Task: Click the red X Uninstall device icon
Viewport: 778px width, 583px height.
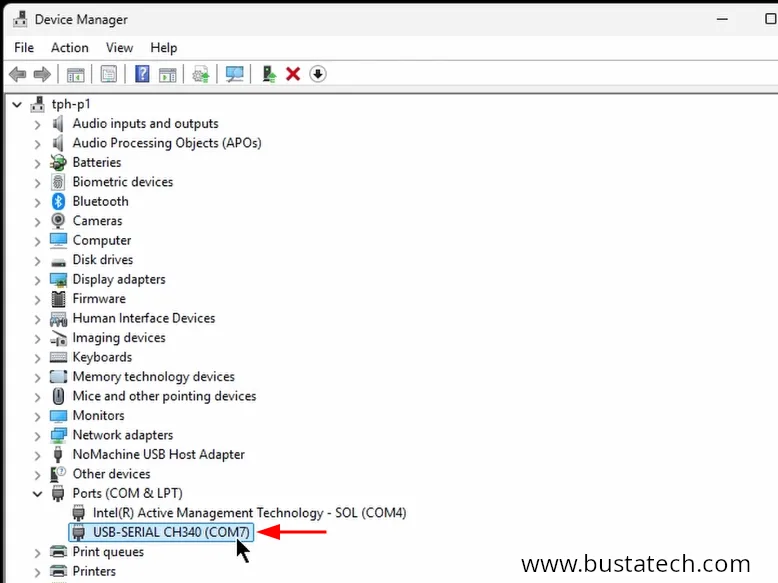Action: (293, 74)
